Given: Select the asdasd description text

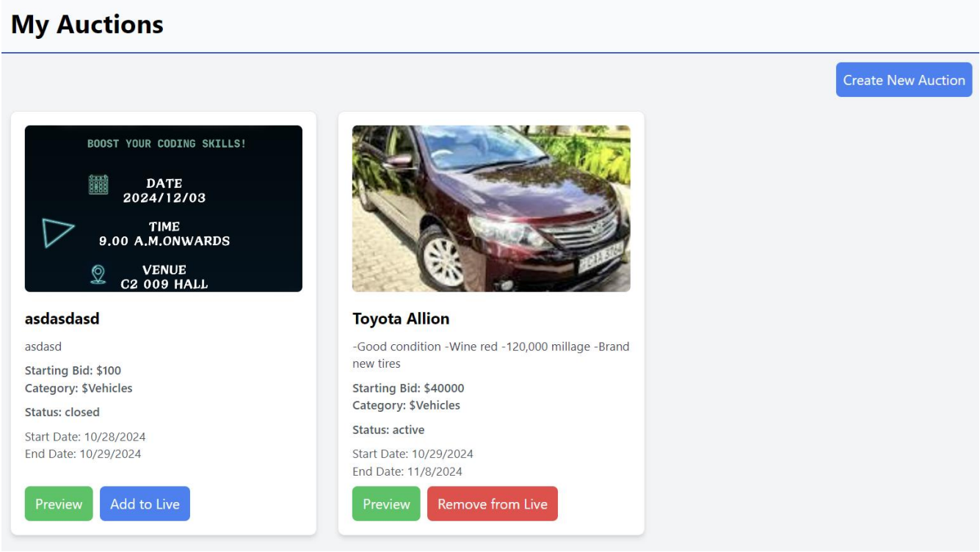Looking at the screenshot, I should (43, 346).
